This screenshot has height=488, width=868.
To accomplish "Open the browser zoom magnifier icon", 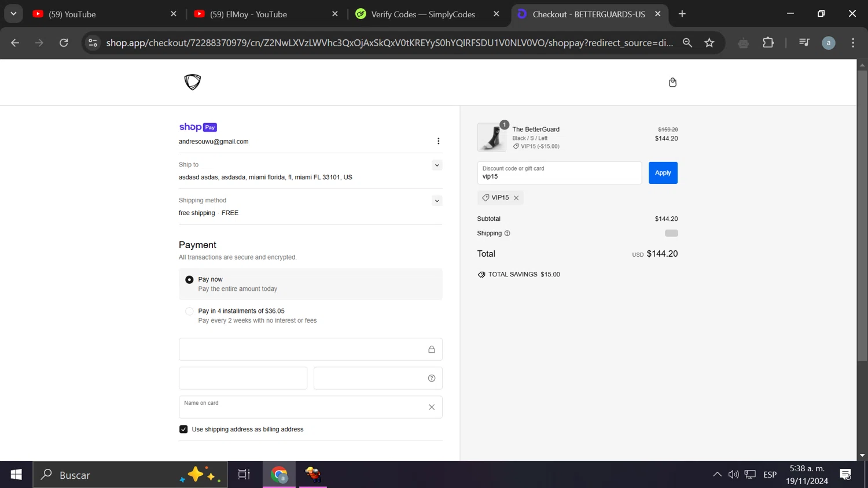I will [x=687, y=43].
